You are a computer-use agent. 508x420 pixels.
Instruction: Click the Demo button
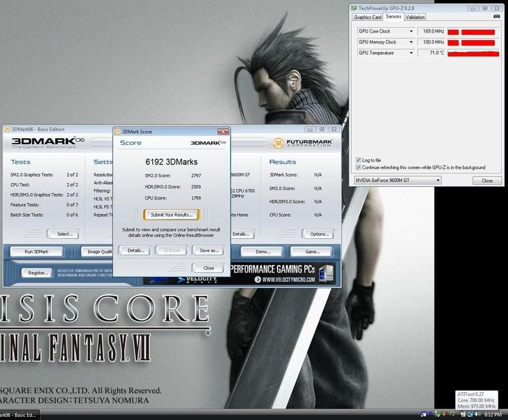263,252
